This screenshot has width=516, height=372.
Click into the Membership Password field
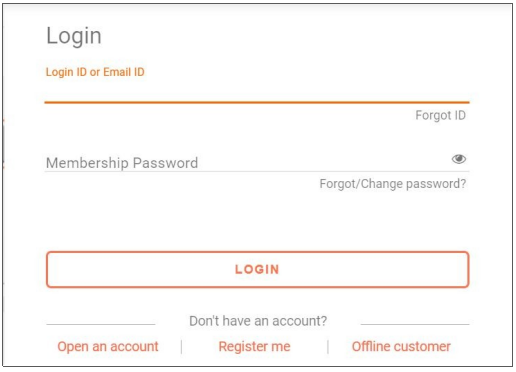(257, 162)
